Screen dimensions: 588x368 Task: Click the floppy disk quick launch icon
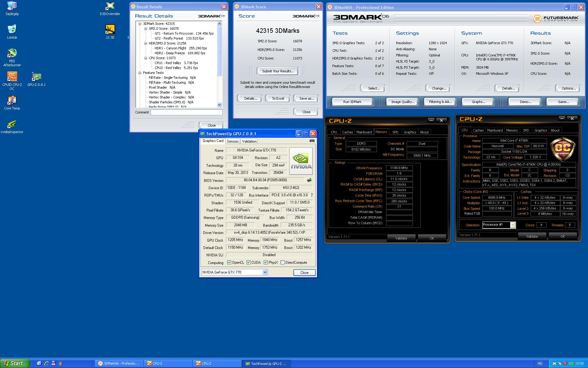pyautogui.click(x=54, y=363)
